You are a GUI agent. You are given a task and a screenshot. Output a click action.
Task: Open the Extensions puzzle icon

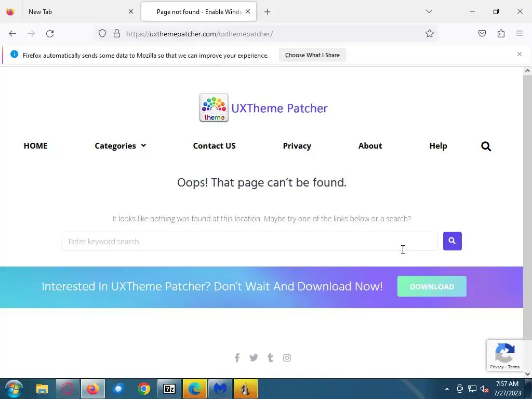[501, 33]
